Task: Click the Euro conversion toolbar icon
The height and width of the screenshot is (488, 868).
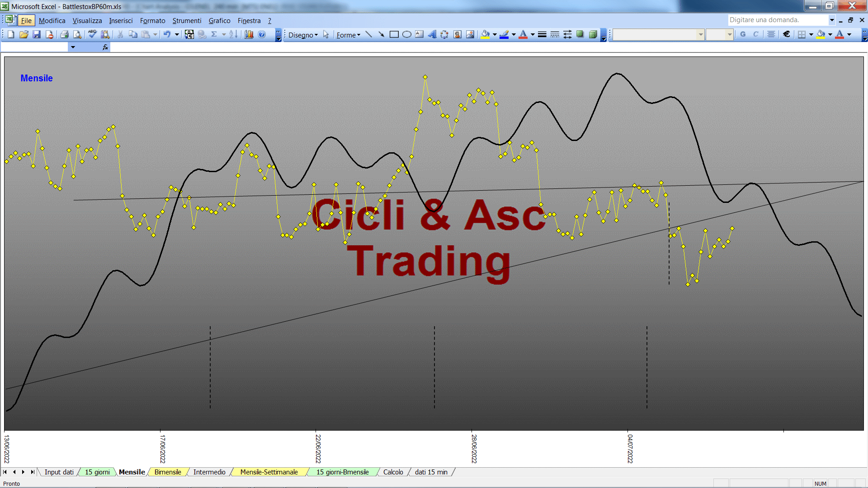Action: (189, 34)
